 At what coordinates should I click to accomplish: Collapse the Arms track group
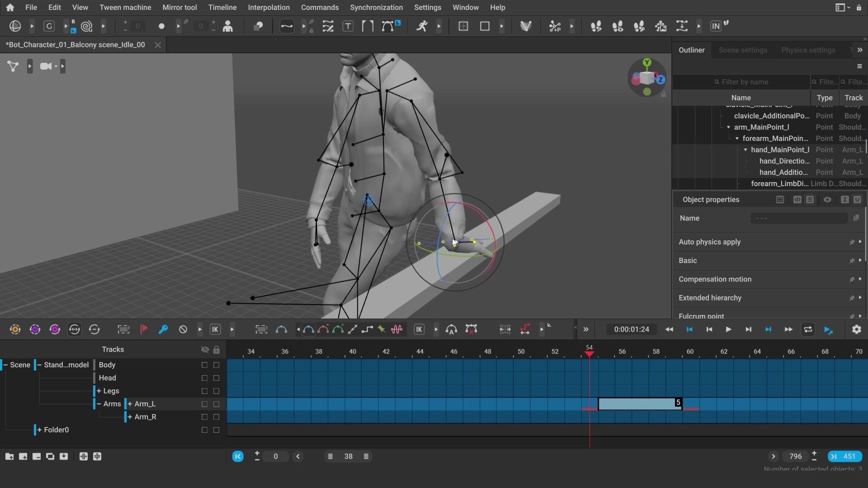pyautogui.click(x=99, y=404)
